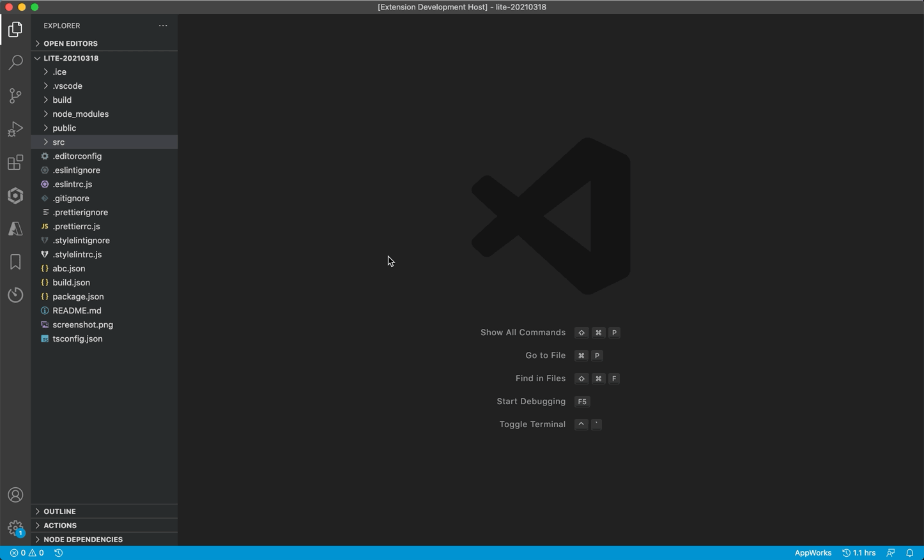
Task: Expand the NODE DEPENDENCIES section
Action: pyautogui.click(x=104, y=540)
